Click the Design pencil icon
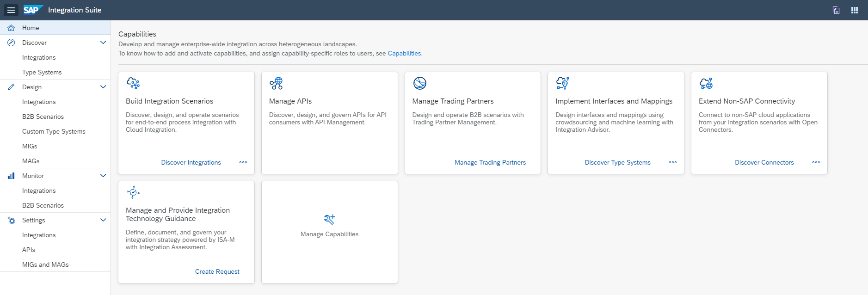868x295 pixels. point(11,87)
